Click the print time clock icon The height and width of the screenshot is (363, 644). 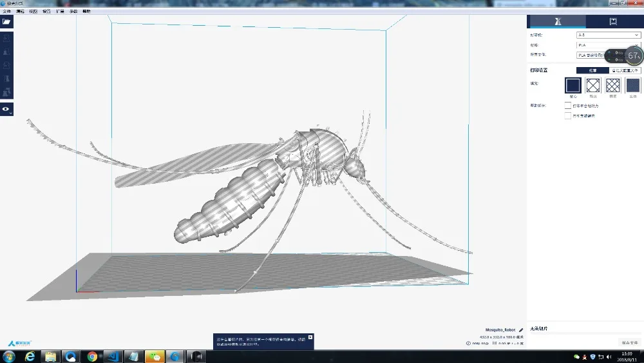pyautogui.click(x=468, y=343)
